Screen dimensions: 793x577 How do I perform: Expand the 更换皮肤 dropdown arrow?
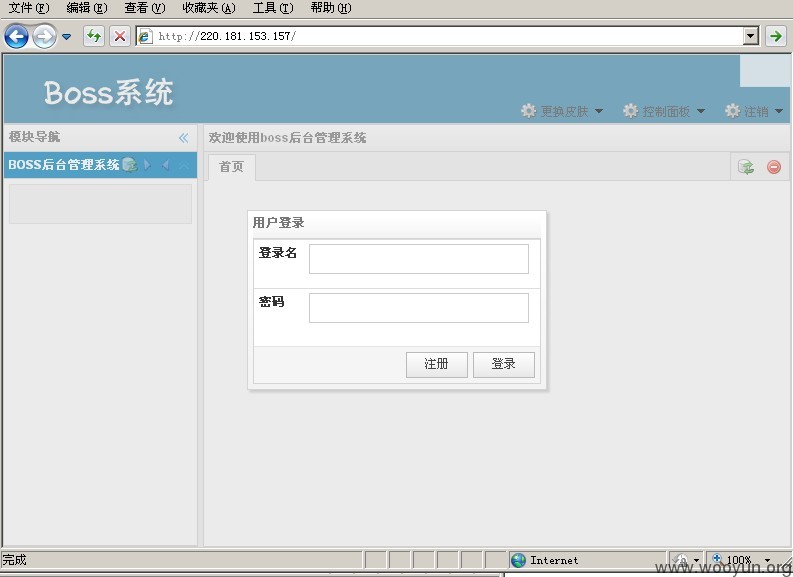pos(599,111)
